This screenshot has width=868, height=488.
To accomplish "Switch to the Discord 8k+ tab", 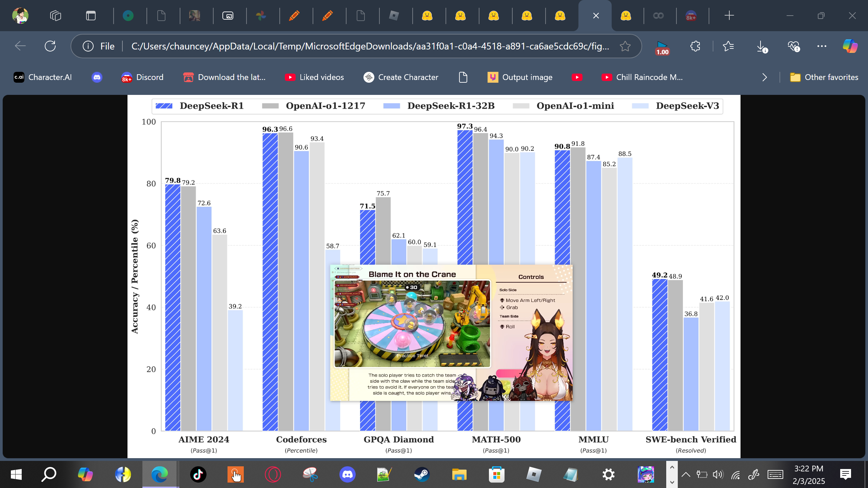I will 691,16.
